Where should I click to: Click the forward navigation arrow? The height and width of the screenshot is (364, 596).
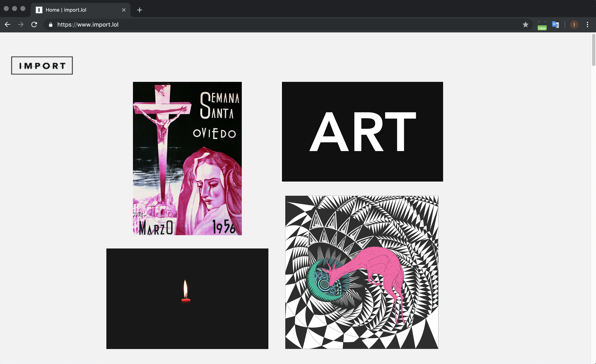(x=21, y=25)
